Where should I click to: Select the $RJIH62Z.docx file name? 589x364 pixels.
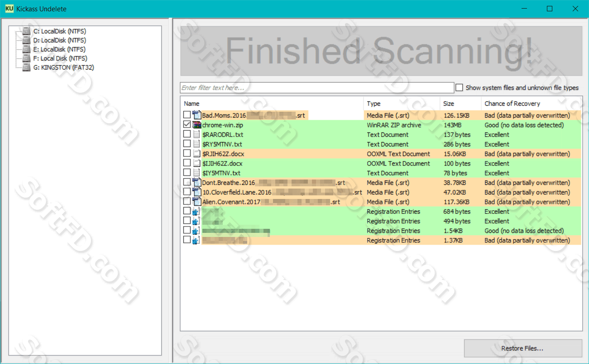click(x=223, y=154)
